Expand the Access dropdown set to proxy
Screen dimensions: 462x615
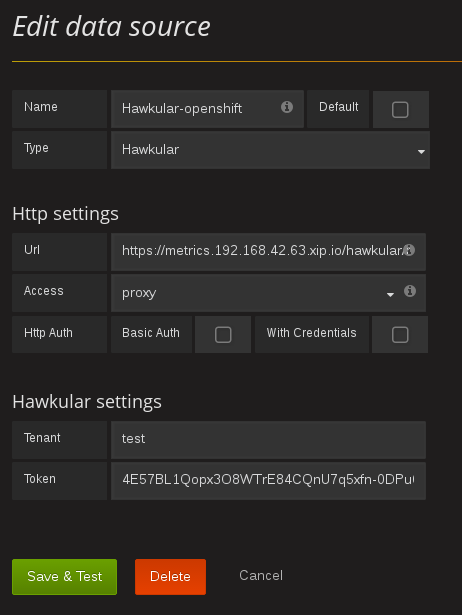(255, 293)
